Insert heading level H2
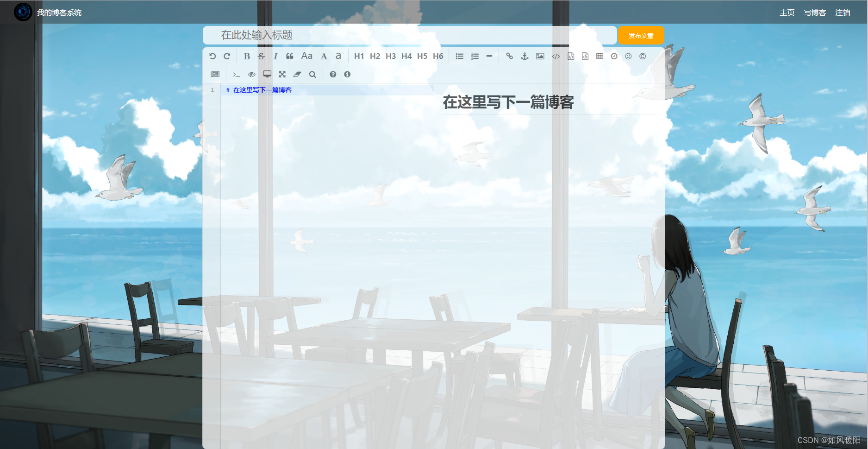Viewport: 868px width, 449px height. 375,56
